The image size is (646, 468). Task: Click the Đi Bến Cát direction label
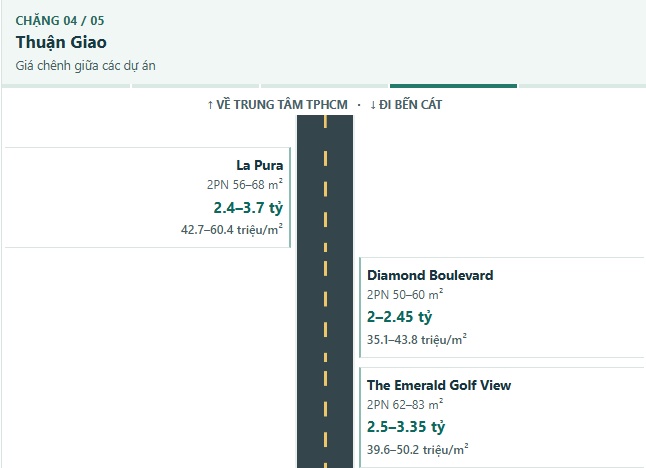(x=406, y=105)
